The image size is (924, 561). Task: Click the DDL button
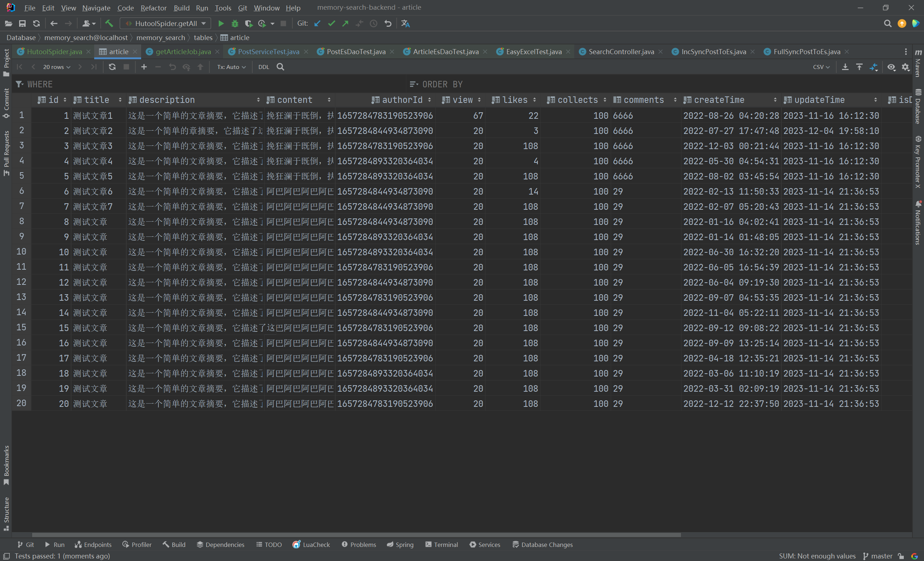click(263, 67)
